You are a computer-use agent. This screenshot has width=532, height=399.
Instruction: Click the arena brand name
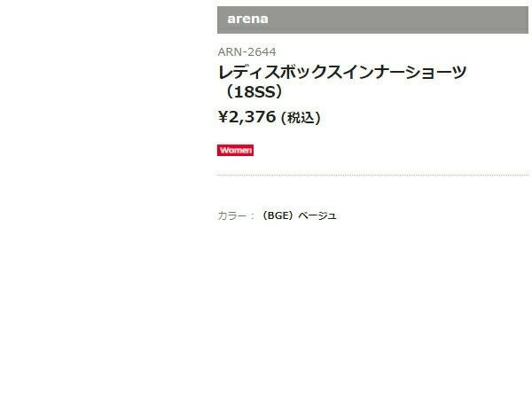(247, 19)
